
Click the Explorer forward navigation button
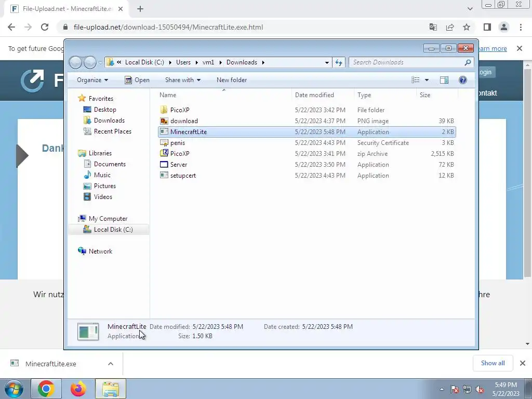pyautogui.click(x=90, y=62)
